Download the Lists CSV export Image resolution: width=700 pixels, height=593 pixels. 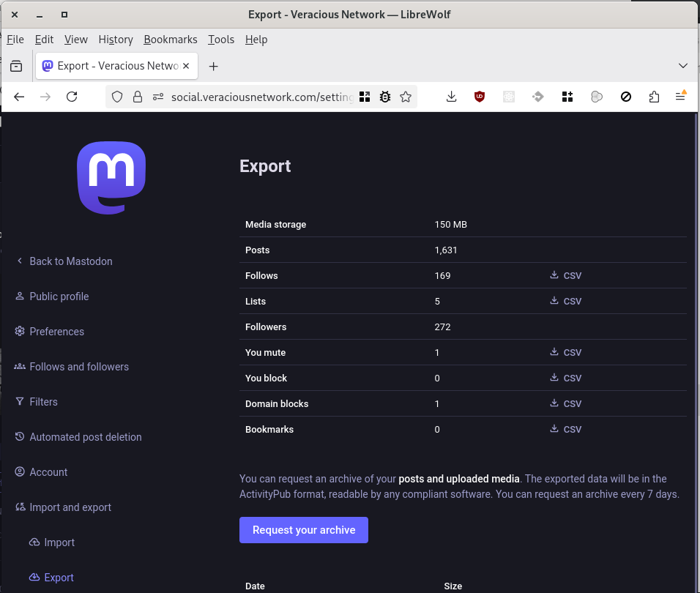tap(565, 302)
